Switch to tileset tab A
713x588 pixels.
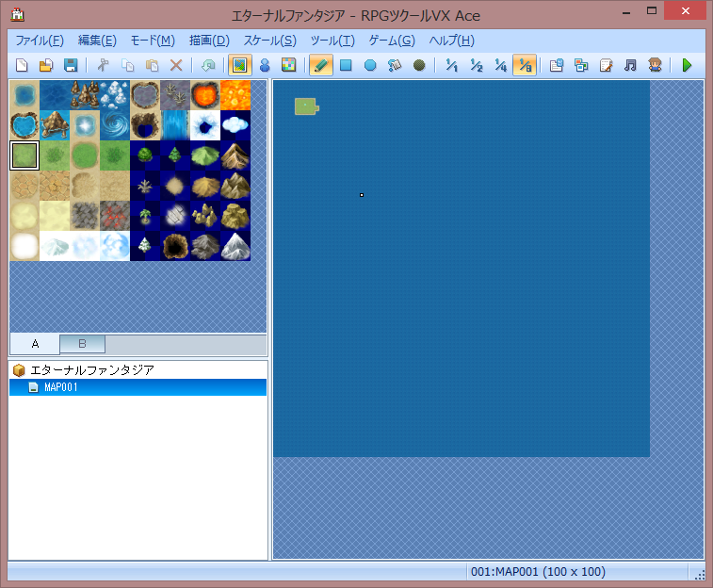(35, 344)
